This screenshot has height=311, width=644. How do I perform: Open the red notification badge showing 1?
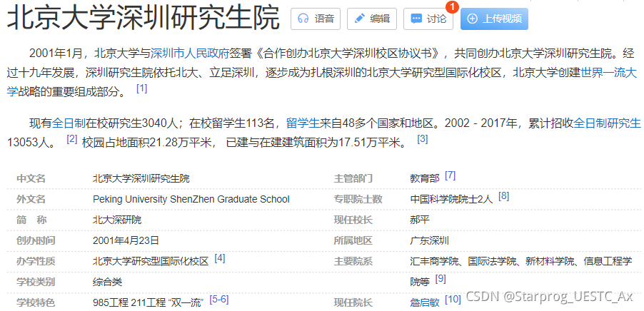(452, 6)
